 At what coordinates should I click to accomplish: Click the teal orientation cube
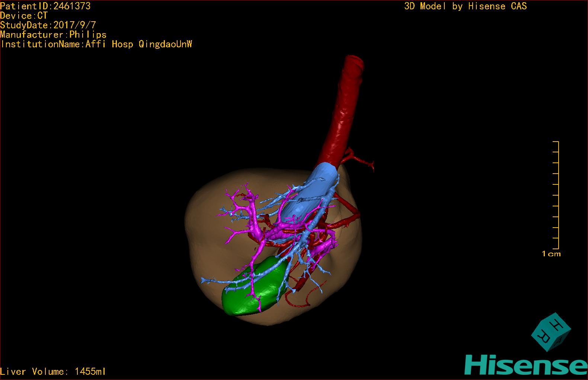click(551, 332)
